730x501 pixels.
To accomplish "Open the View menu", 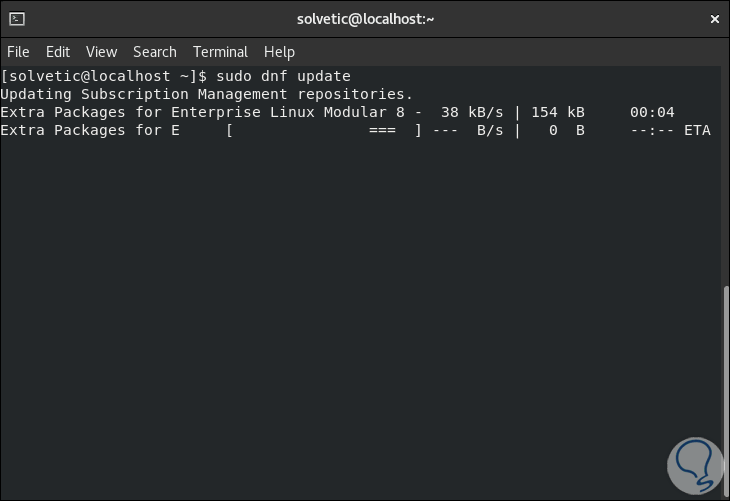I will pos(101,52).
